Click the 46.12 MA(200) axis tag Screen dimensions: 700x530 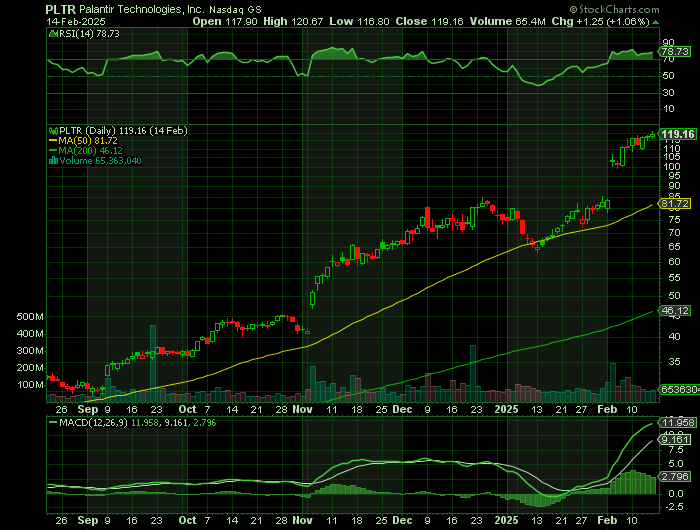point(675,310)
